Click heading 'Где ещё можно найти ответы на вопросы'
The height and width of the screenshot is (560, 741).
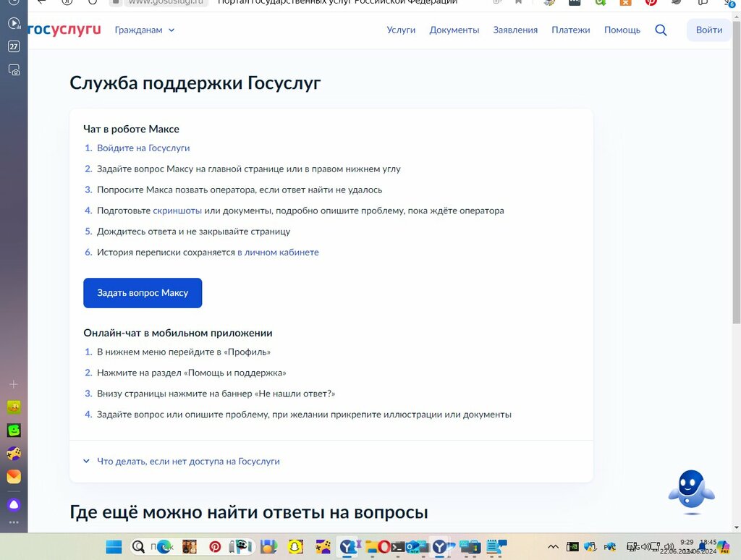(249, 512)
